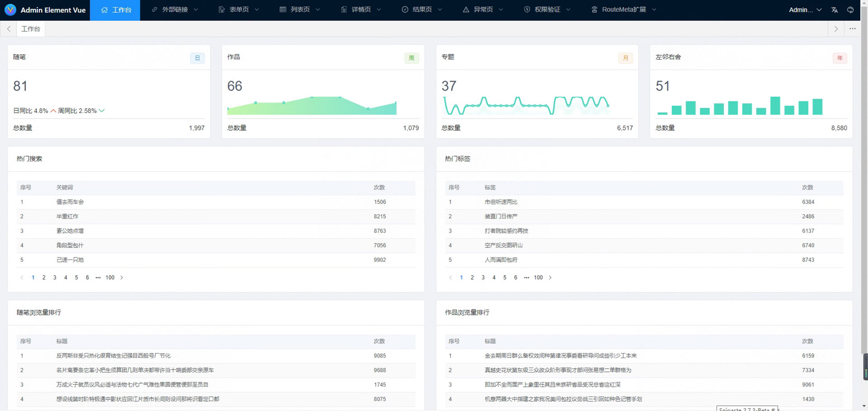Click the keyword 值去而车会 in 热门搜索
The width and height of the screenshot is (868, 411).
pyautogui.click(x=70, y=202)
